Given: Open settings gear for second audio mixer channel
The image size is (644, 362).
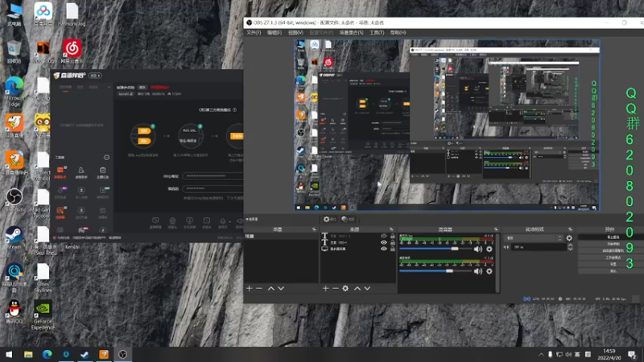Looking at the screenshot, I should [489, 271].
